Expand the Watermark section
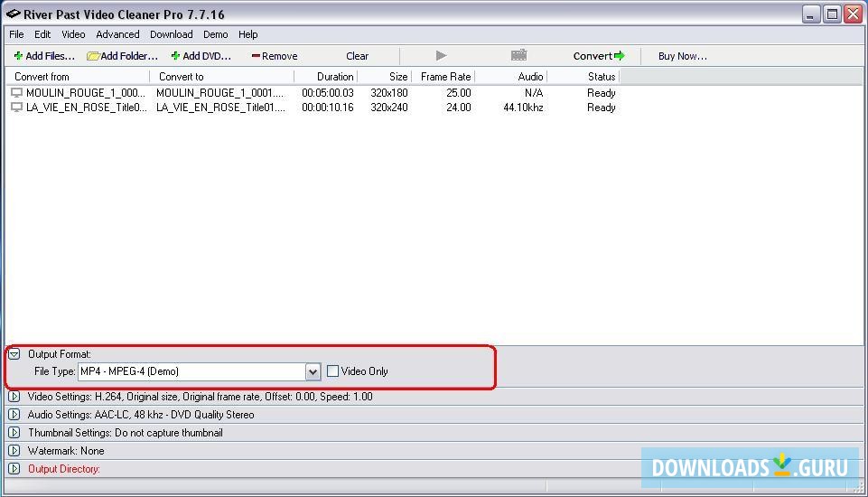 [14, 450]
